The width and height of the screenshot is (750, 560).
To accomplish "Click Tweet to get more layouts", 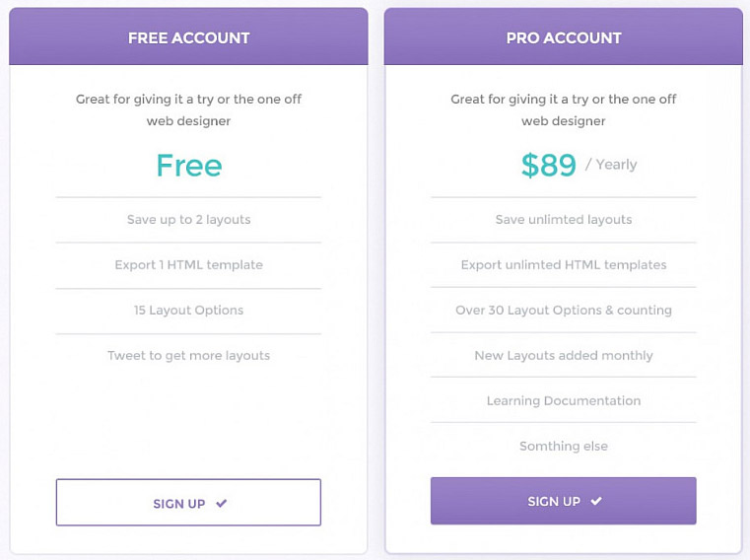I will [x=188, y=356].
